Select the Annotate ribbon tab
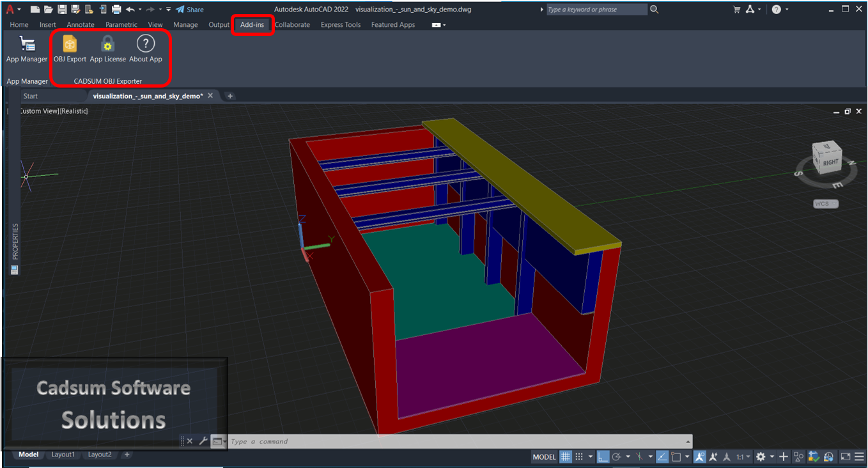The image size is (868, 468). (81, 25)
